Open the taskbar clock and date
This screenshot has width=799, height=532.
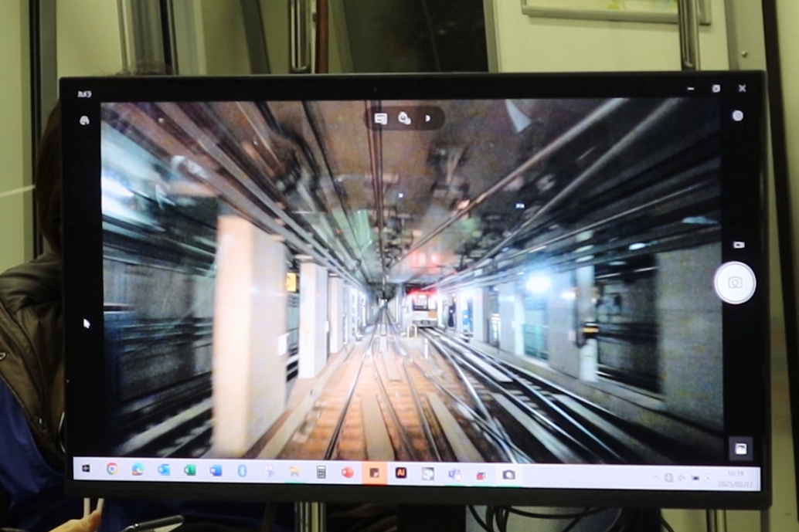click(731, 479)
